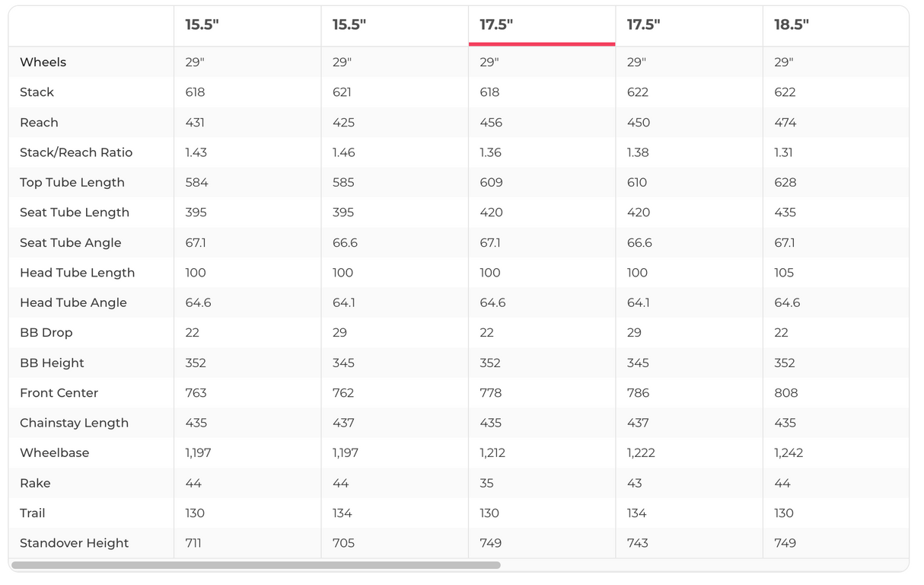Select the BB Drop row label
Screen dimensions: 924x585
click(46, 333)
